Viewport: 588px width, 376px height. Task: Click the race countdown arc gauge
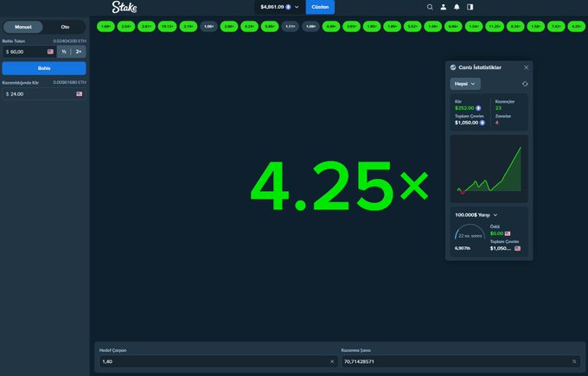[x=470, y=233]
